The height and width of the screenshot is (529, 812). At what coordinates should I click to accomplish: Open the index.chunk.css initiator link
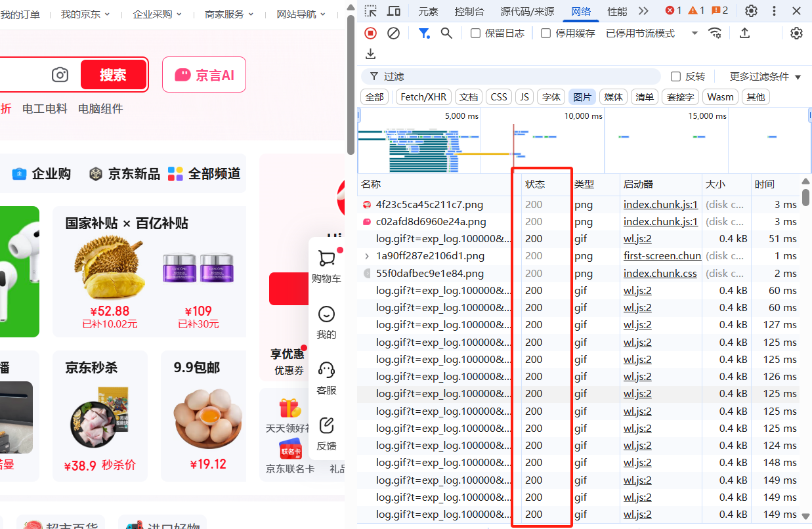pyautogui.click(x=660, y=273)
